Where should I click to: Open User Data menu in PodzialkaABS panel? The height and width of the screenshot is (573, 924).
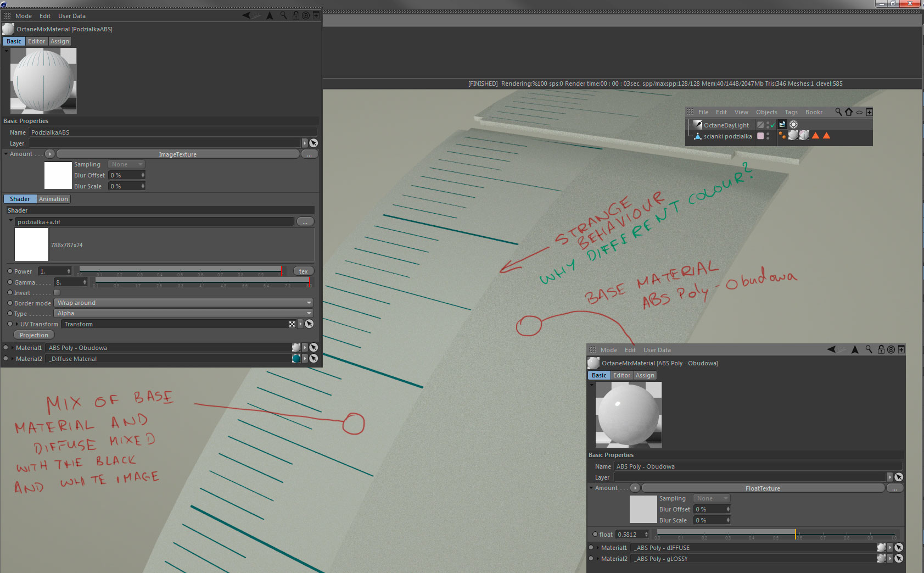click(72, 16)
